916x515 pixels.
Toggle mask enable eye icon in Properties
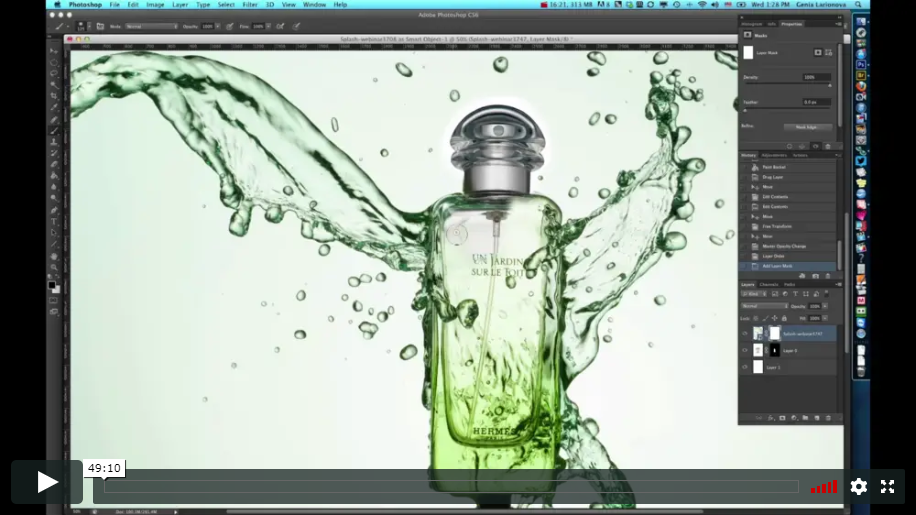tap(816, 147)
